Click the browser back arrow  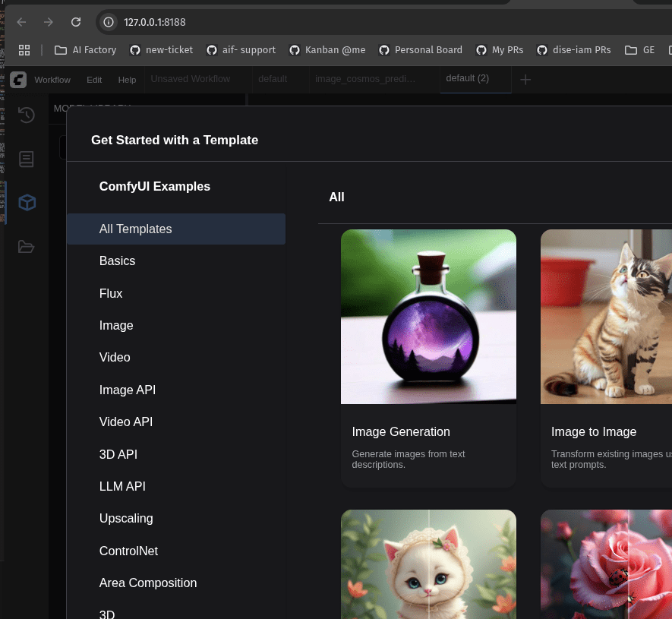(21, 22)
